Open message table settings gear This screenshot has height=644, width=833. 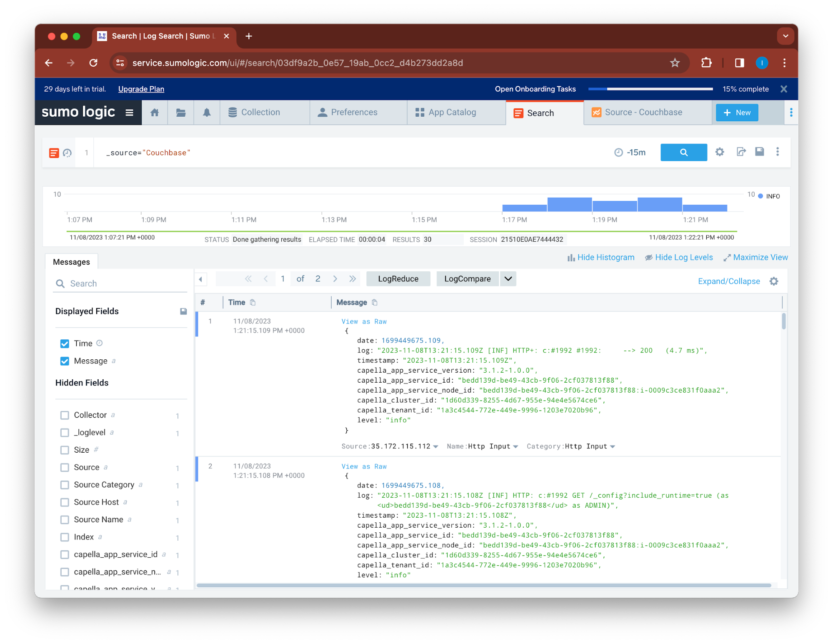point(774,281)
